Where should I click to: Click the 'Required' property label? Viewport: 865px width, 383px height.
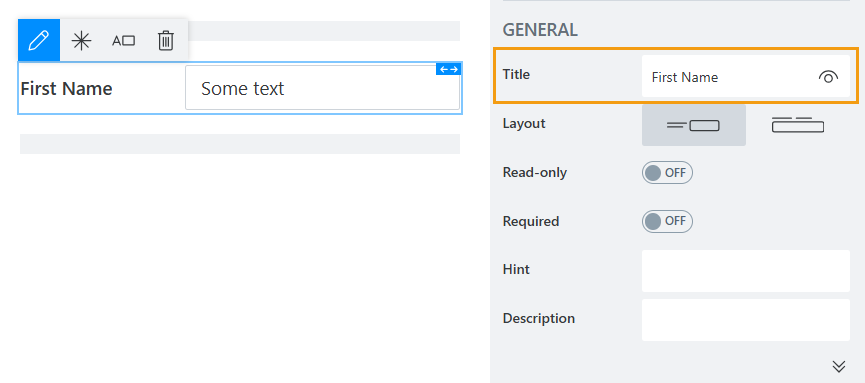[531, 221]
